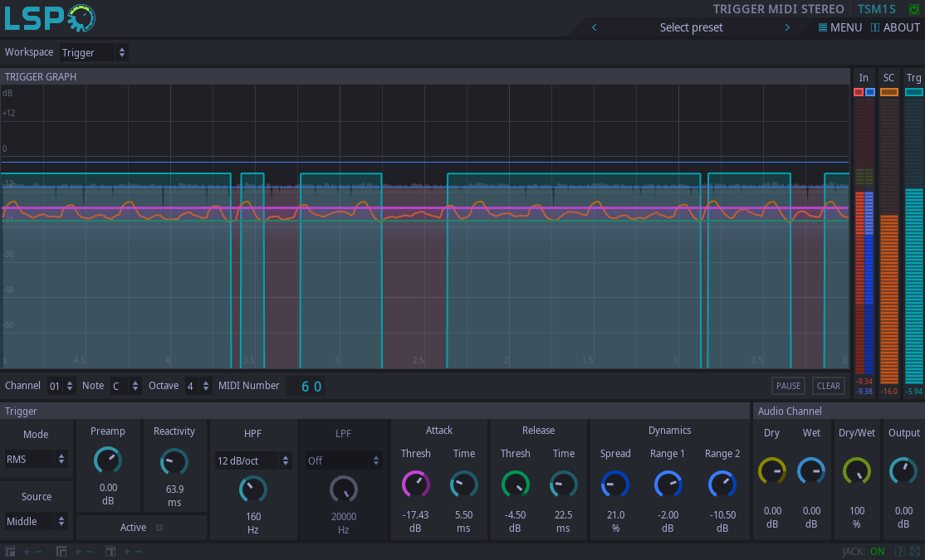Image resolution: width=925 pixels, height=560 pixels.
Task: Toggle the orange SC meter channel button
Action: (x=888, y=92)
